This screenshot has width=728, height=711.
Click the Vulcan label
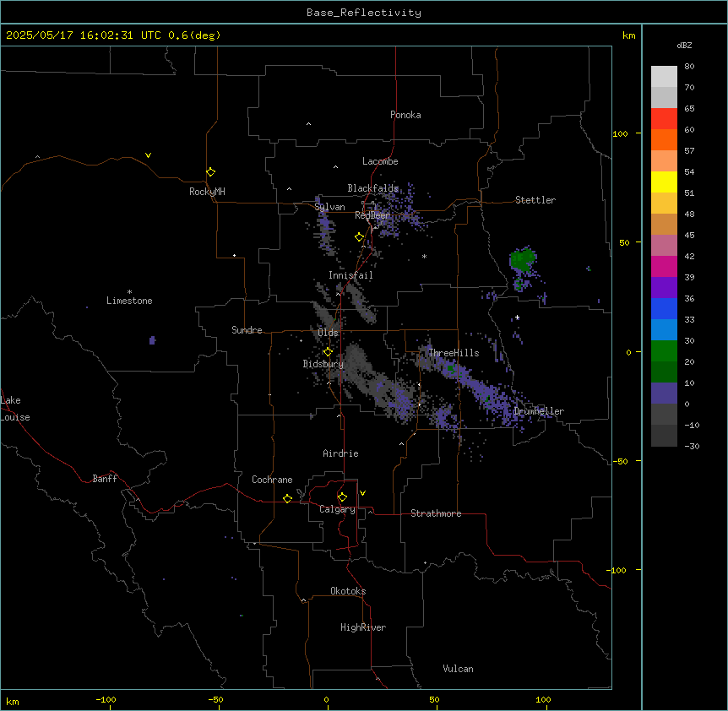click(x=459, y=669)
